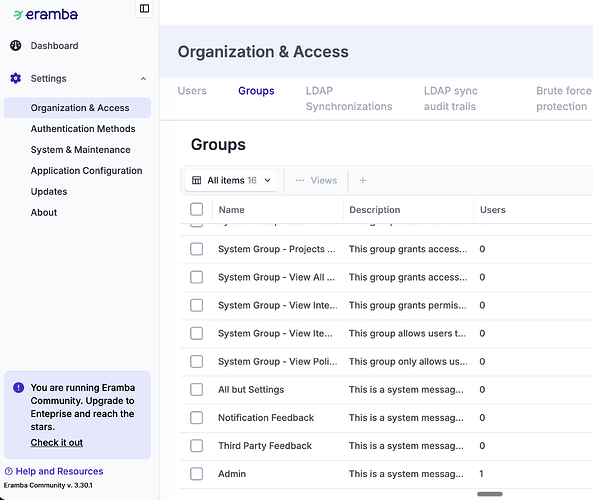This screenshot has height=500, width=593.
Task: Check the Admin group row checkbox
Action: (x=197, y=474)
